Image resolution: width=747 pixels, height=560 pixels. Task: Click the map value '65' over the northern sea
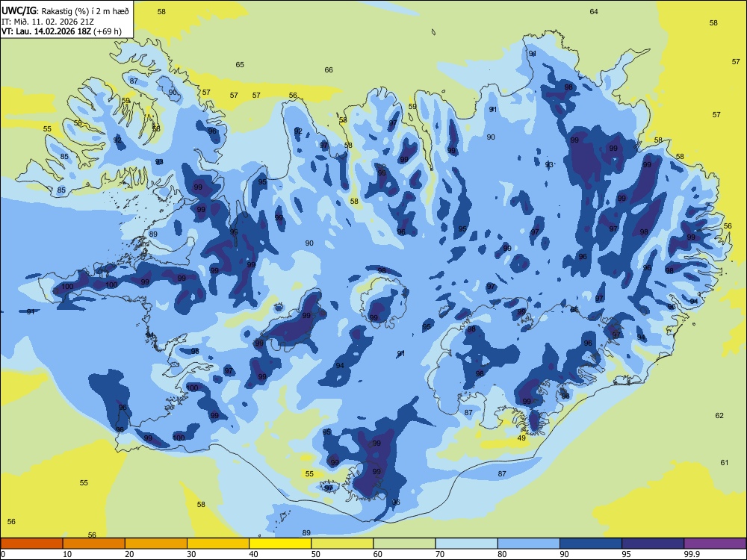(240, 65)
